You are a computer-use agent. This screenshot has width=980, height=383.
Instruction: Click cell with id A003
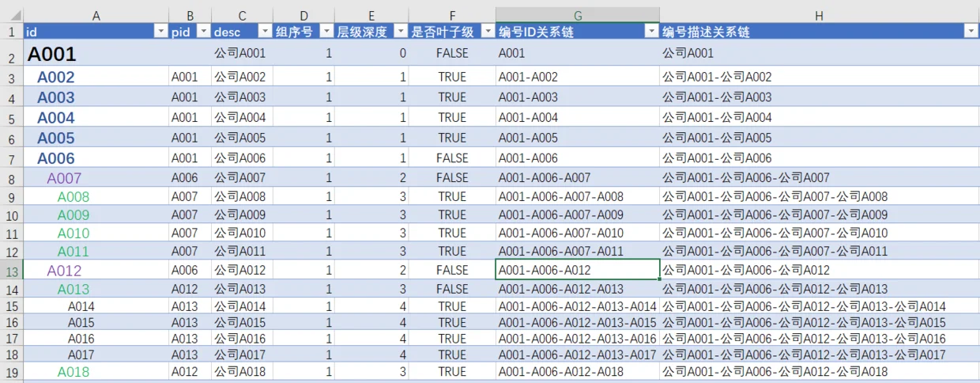(x=96, y=97)
